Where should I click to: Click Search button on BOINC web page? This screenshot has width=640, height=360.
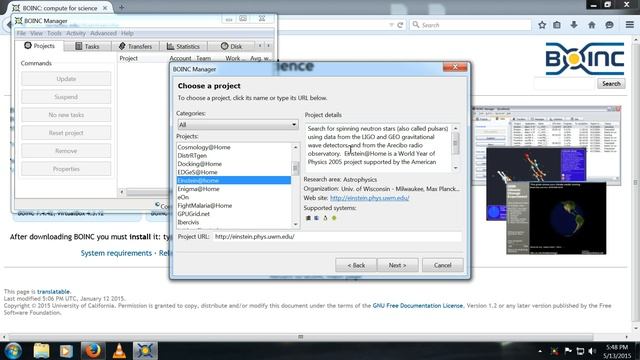click(611, 84)
